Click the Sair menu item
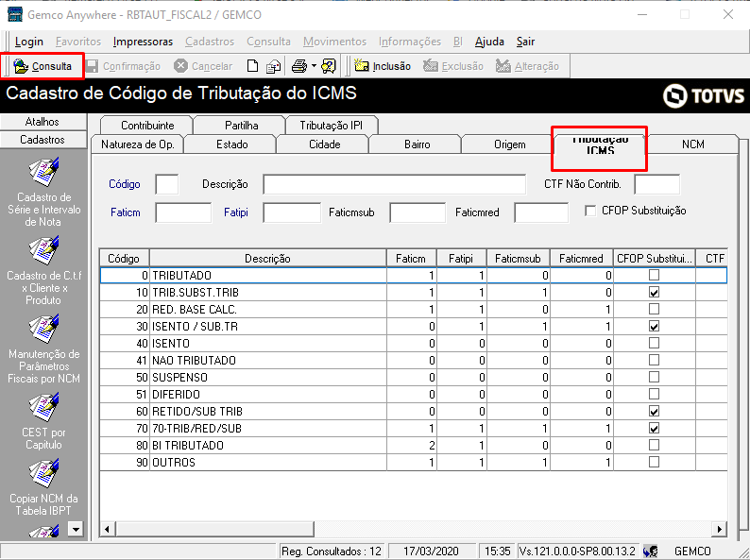750x560 pixels. (525, 42)
